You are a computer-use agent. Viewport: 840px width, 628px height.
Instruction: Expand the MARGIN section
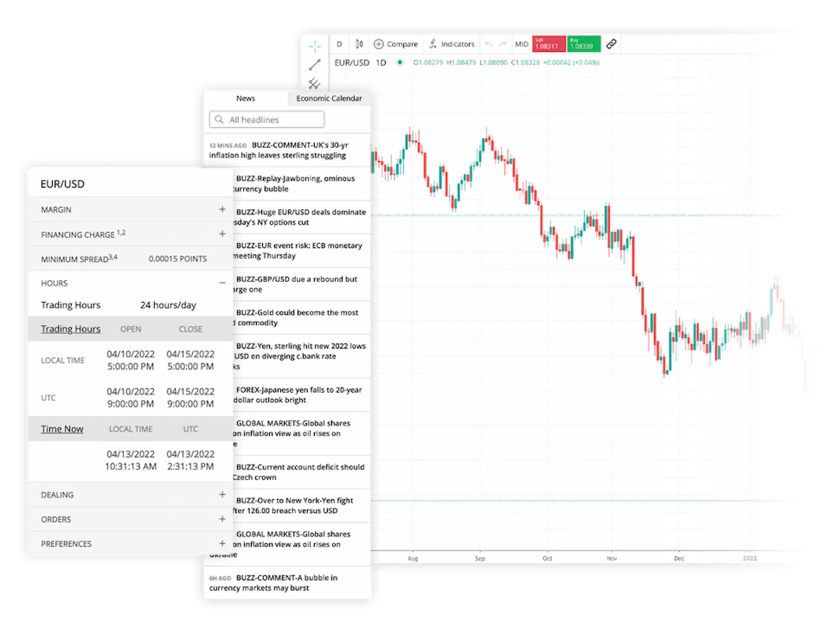[131, 210]
